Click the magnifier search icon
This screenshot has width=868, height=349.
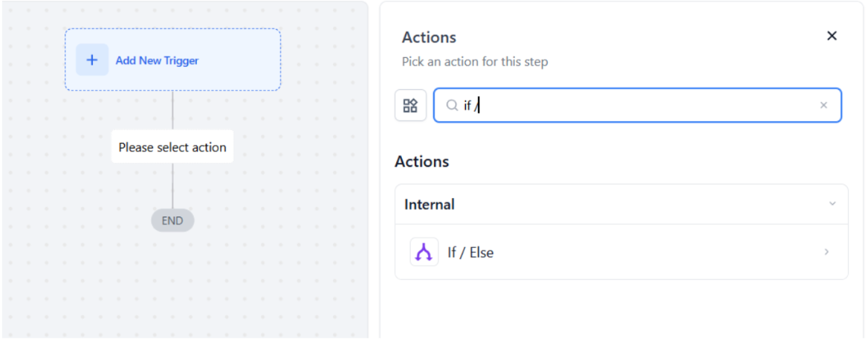[451, 106]
